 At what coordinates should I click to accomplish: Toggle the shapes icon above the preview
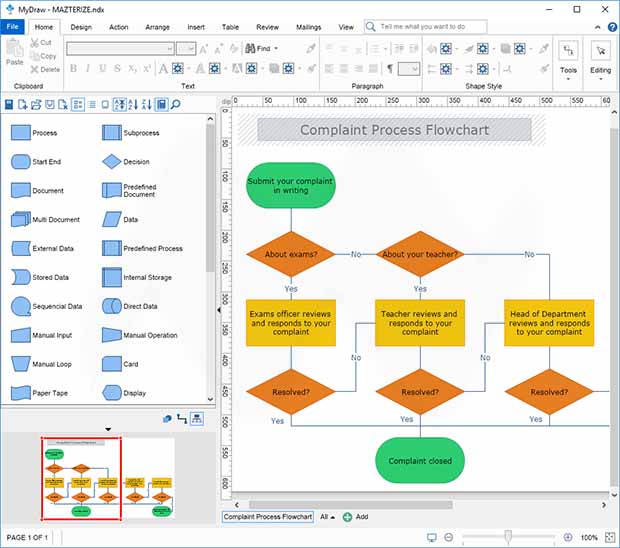pyautogui.click(x=167, y=419)
